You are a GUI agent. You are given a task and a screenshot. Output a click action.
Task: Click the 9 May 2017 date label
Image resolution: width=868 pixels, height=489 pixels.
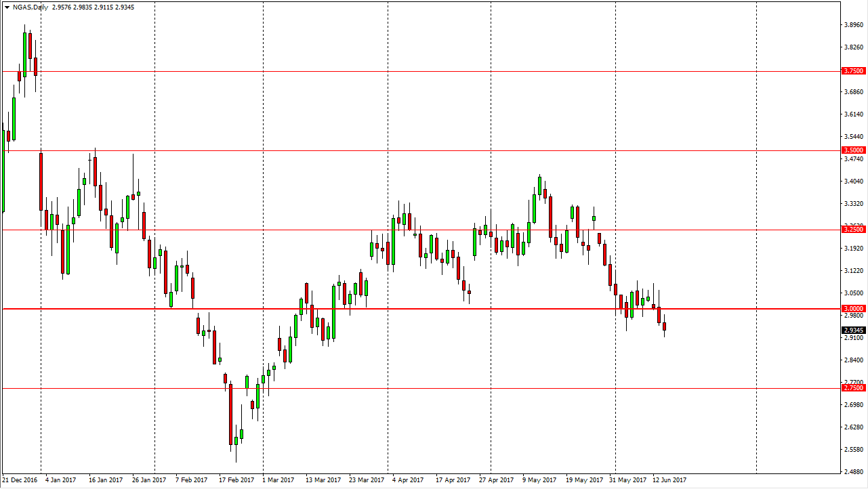coord(539,480)
